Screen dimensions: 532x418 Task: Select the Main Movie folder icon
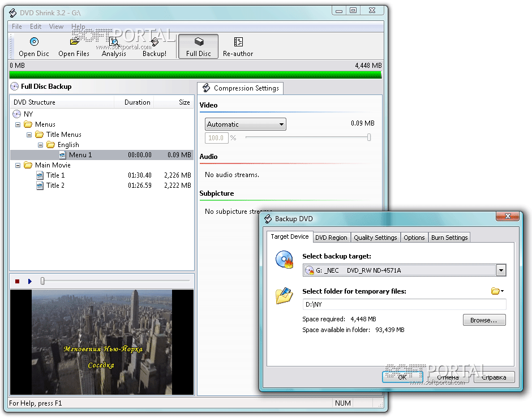[x=28, y=165]
